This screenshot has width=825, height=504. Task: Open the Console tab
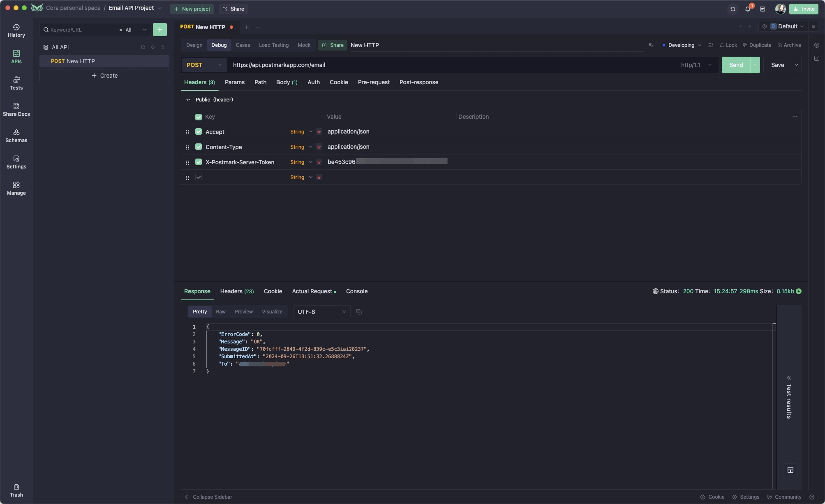click(x=357, y=291)
